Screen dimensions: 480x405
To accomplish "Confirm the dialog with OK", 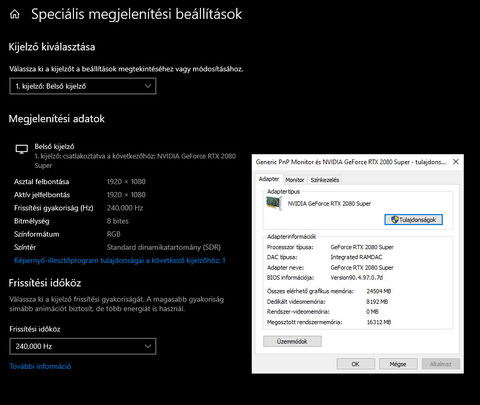I will [356, 364].
